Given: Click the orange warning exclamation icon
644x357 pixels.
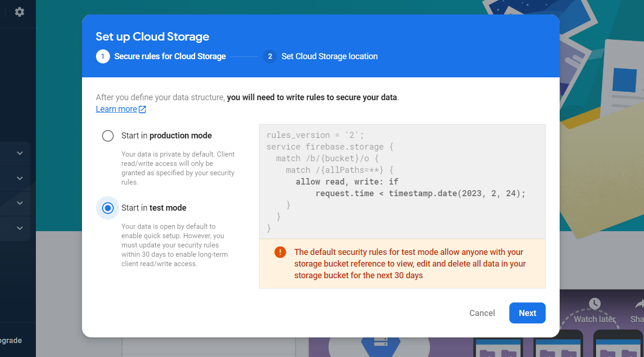Looking at the screenshot, I should (x=280, y=252).
